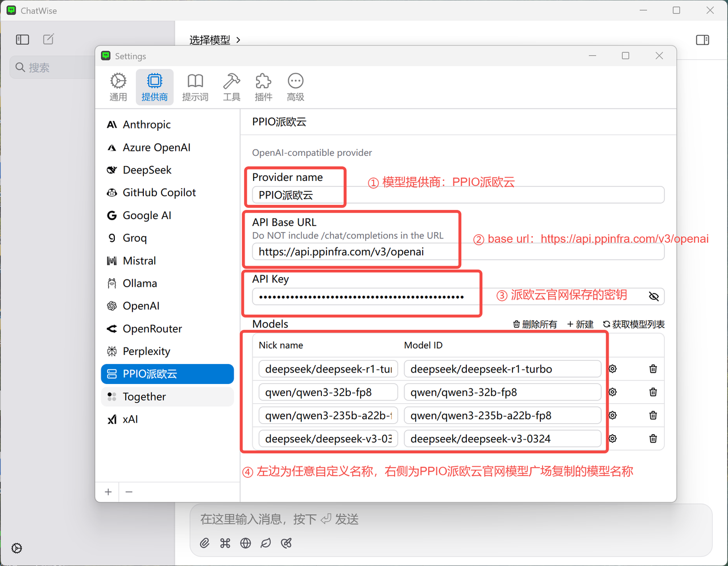Create new model entry (新建)

pos(580,324)
